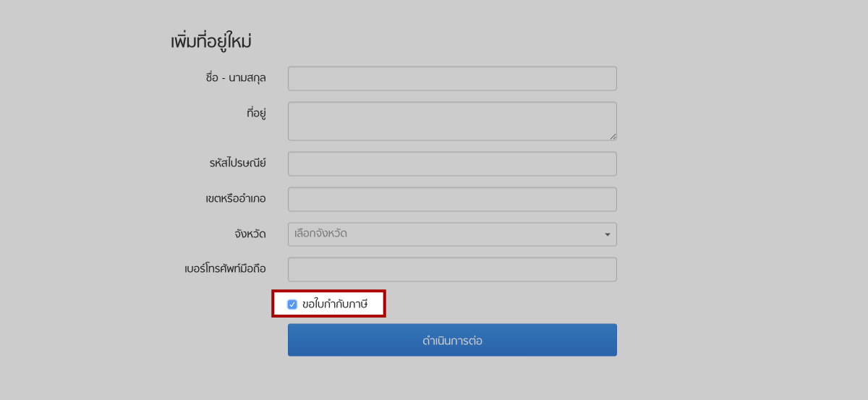Click the ที่อยู่ field label
The image size is (868, 400).
(256, 113)
